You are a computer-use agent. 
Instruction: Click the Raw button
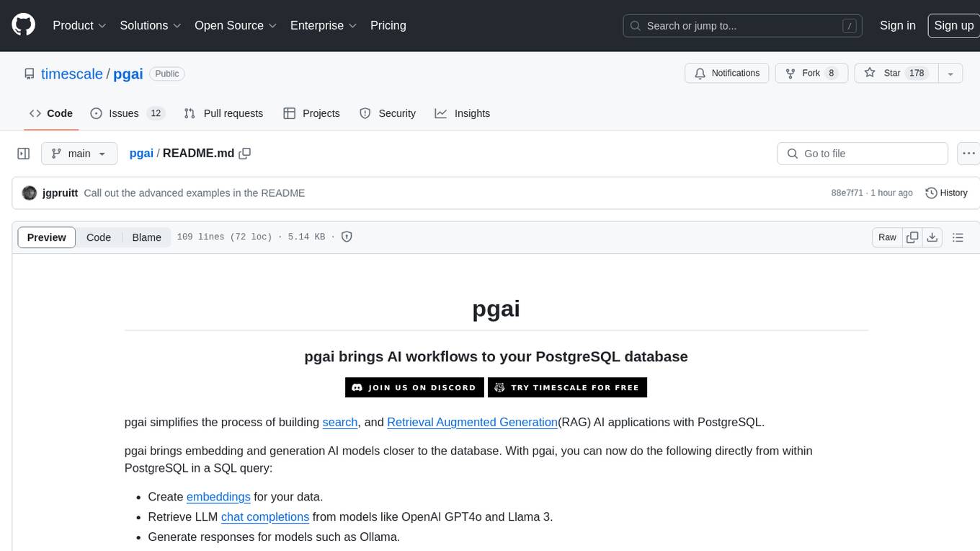click(888, 237)
